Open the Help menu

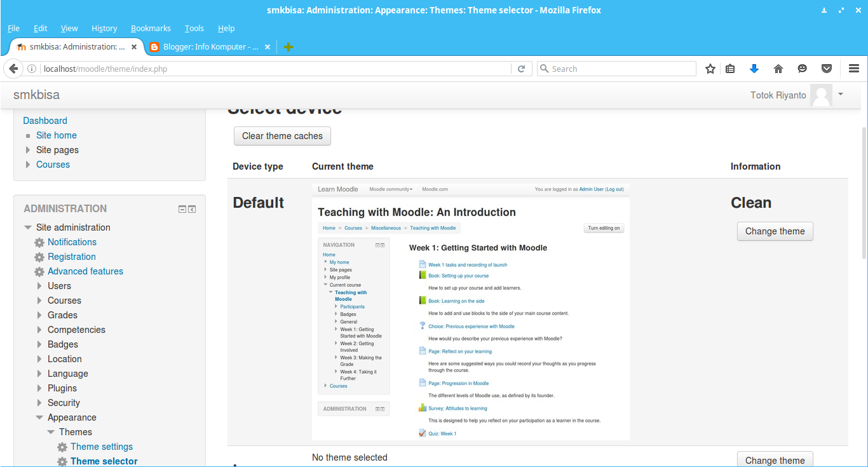click(226, 28)
